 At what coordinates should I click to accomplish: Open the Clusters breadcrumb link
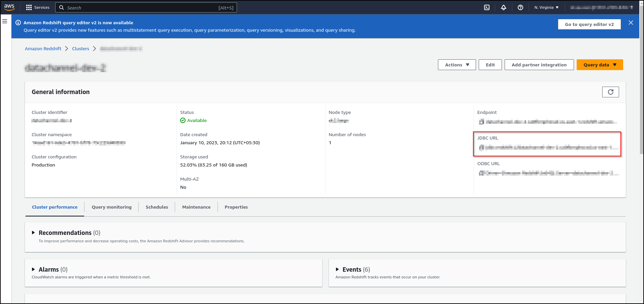(80, 49)
